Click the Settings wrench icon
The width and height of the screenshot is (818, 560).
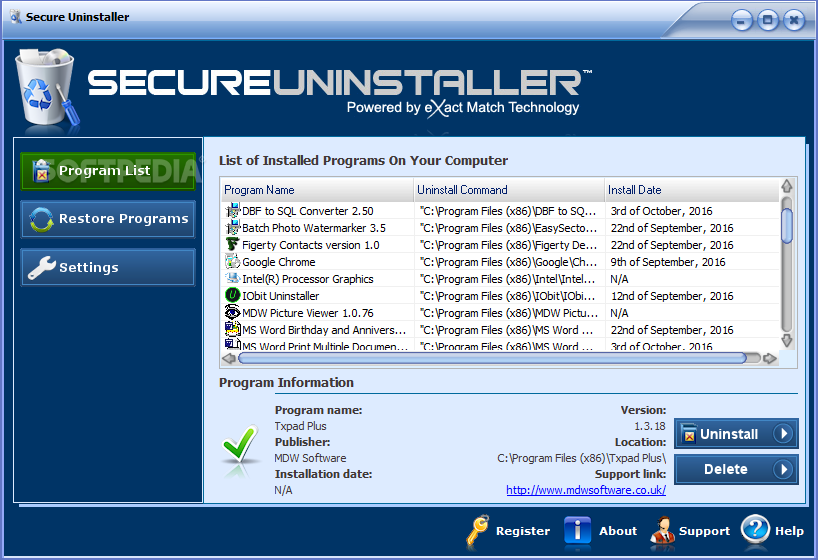coord(41,267)
